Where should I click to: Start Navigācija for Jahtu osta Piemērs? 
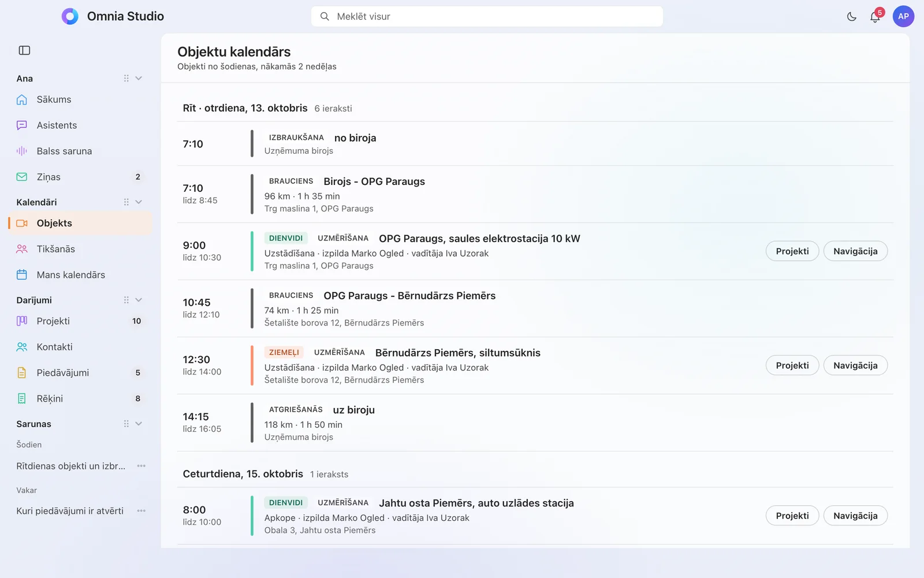click(x=855, y=516)
